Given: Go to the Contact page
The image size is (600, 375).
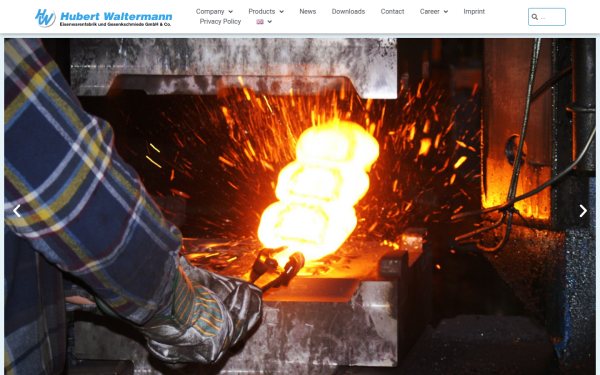Looking at the screenshot, I should point(392,11).
